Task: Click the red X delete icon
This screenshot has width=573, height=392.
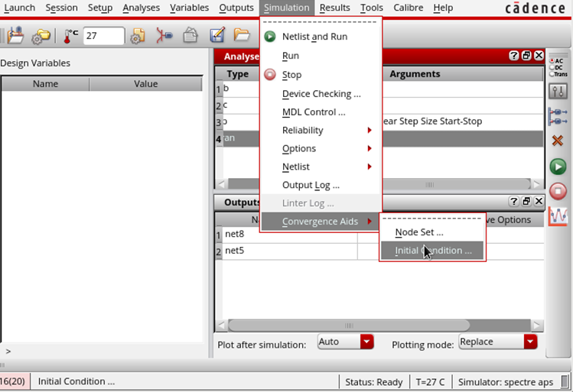Action: point(558,141)
